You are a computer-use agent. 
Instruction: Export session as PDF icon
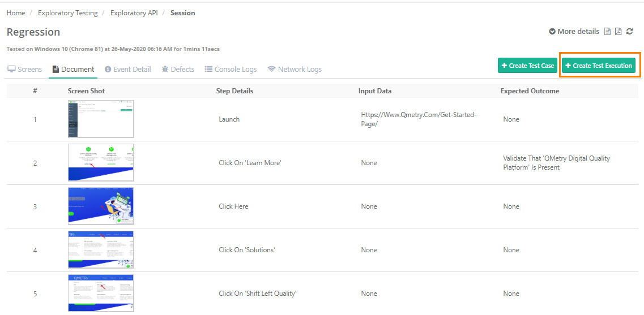coord(619,32)
